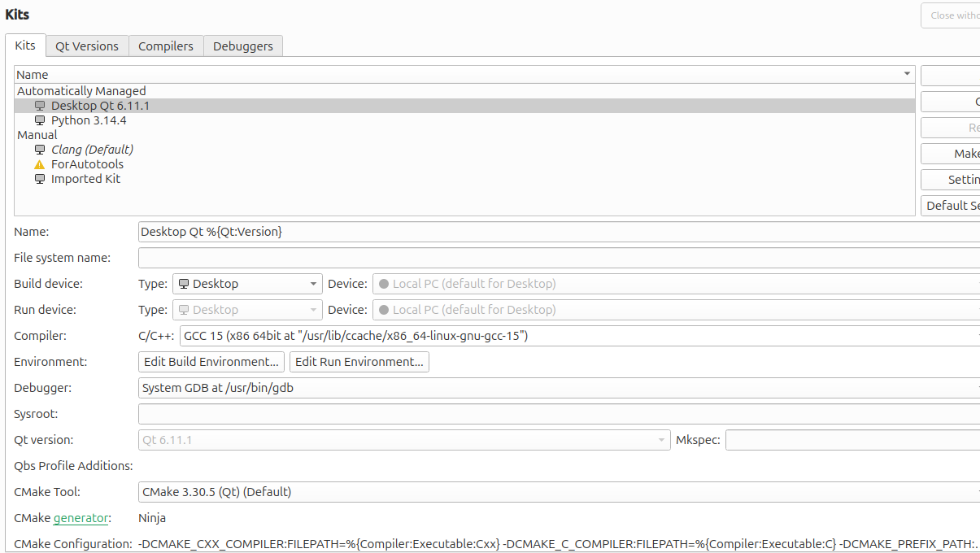Image resolution: width=980 pixels, height=553 pixels.
Task: Click Edit Run Environment button
Action: tap(359, 362)
